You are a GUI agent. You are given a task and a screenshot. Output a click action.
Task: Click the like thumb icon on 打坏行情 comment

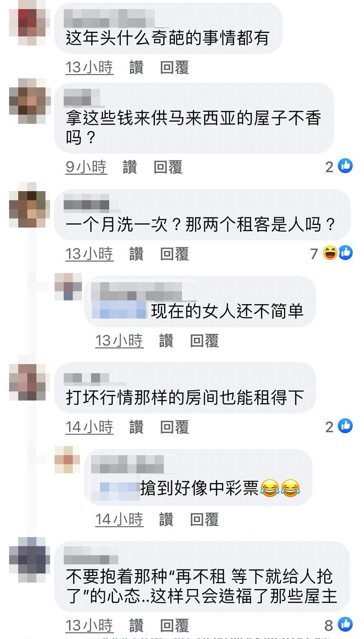[345, 426]
